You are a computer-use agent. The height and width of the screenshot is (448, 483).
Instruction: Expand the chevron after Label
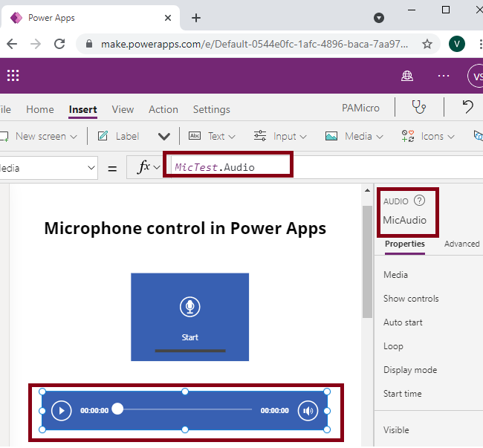[164, 136]
